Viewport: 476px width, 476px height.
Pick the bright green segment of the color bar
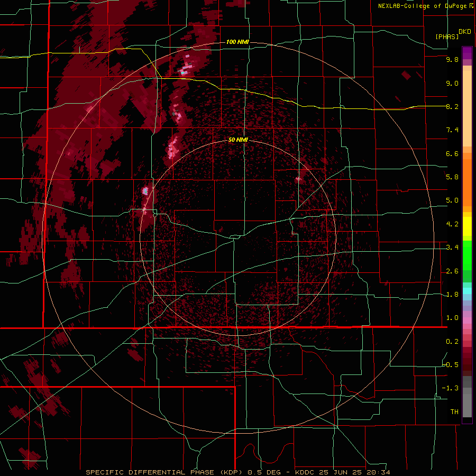(x=467, y=255)
